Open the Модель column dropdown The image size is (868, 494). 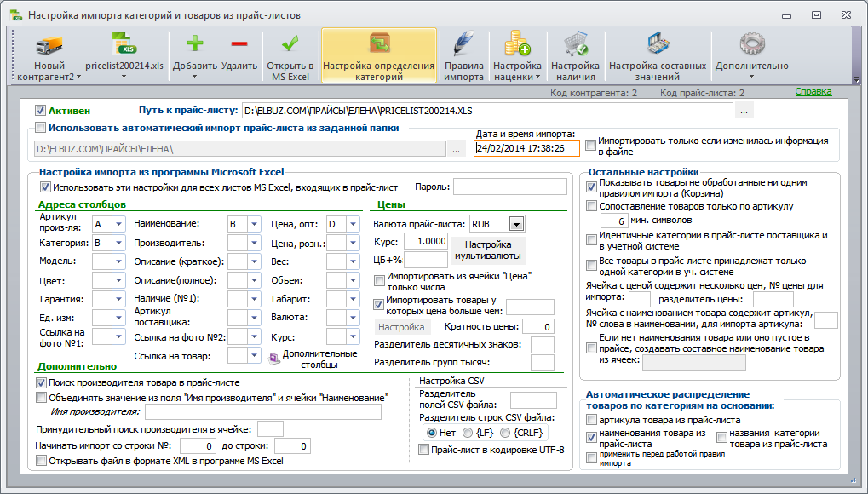119,261
